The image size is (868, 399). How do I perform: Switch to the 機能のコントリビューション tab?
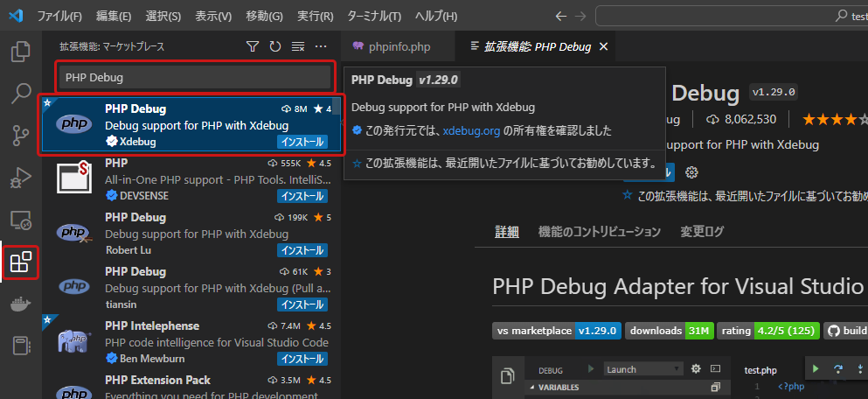pos(599,232)
